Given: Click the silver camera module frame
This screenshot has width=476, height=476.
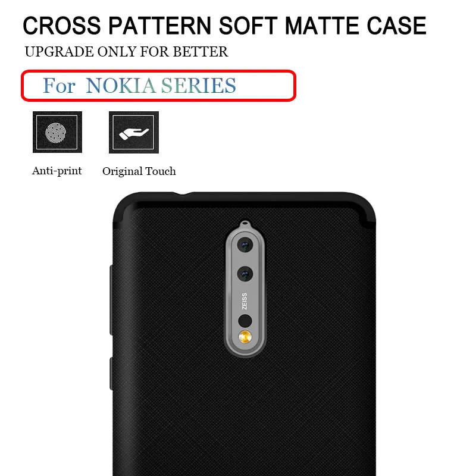Looking at the screenshot, I should coord(245,289).
